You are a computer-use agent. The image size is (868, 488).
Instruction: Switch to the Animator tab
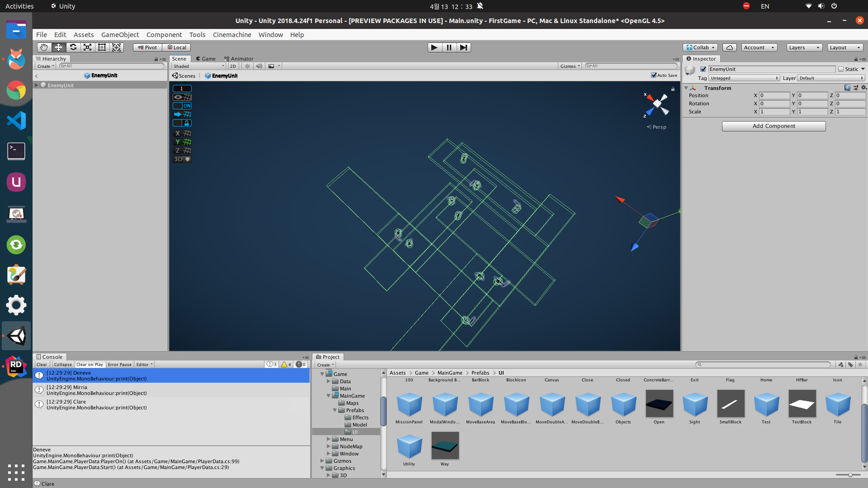click(239, 59)
